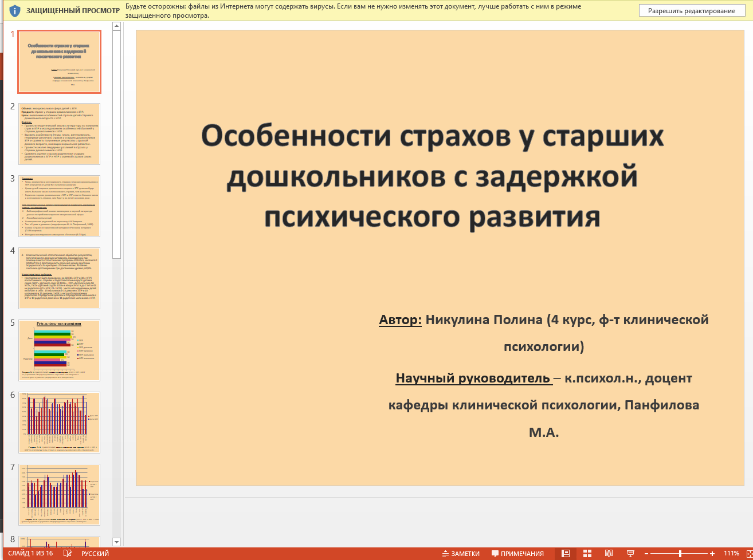Click the protected view shield icon
This screenshot has height=560, width=753.
pyautogui.click(x=15, y=10)
